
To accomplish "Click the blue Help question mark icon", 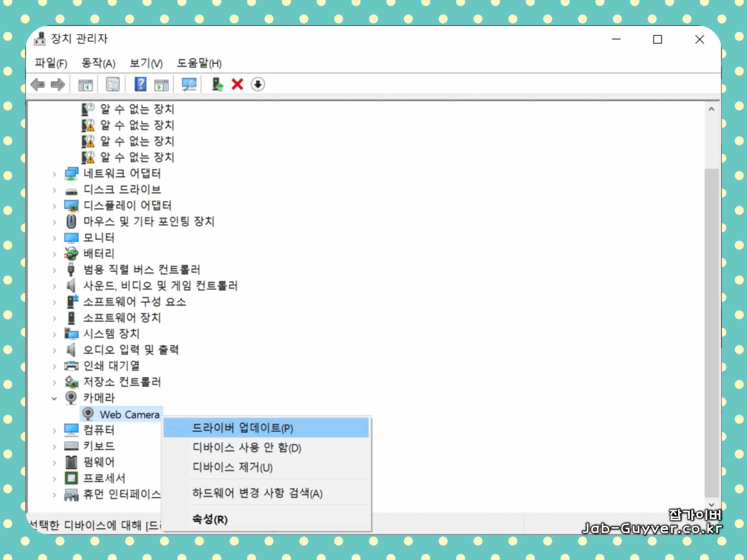I will [140, 84].
